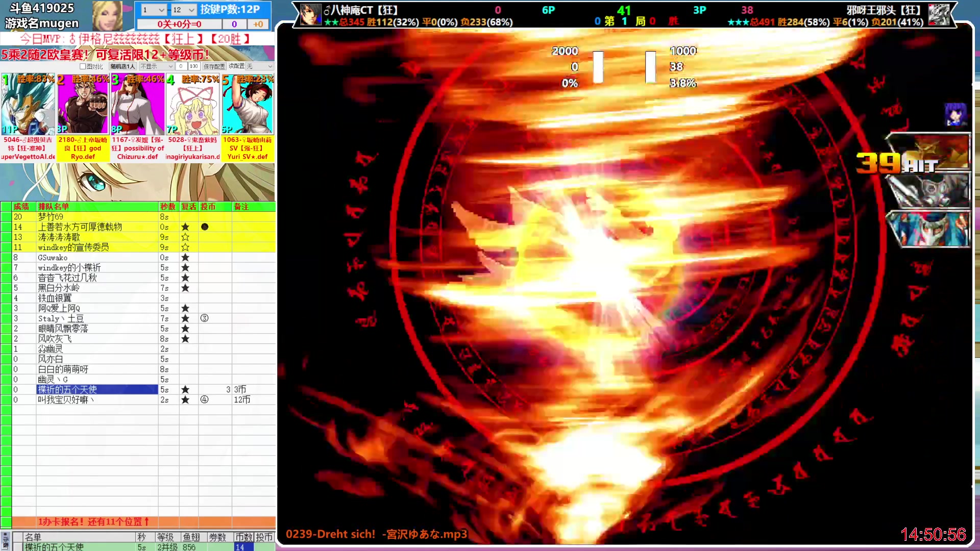The image size is (980, 551).
Task: Open the '1' start number dropdown
Action: [153, 10]
